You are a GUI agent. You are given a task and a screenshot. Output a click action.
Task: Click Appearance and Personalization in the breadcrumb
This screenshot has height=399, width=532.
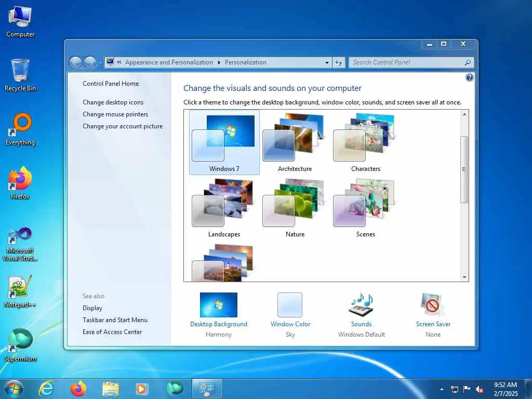169,62
